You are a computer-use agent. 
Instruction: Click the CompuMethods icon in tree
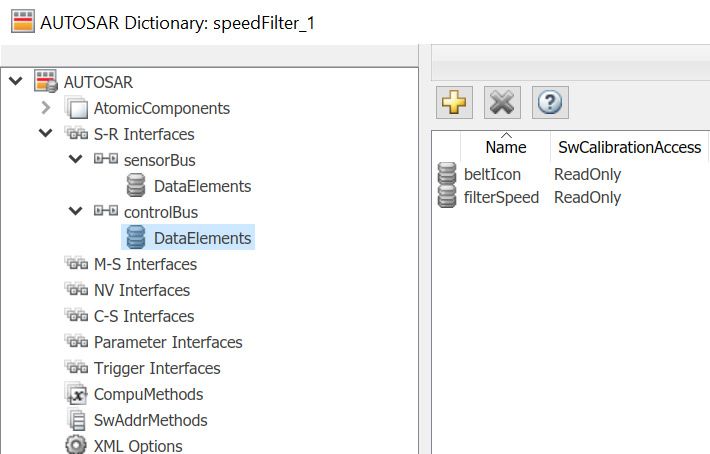76,394
